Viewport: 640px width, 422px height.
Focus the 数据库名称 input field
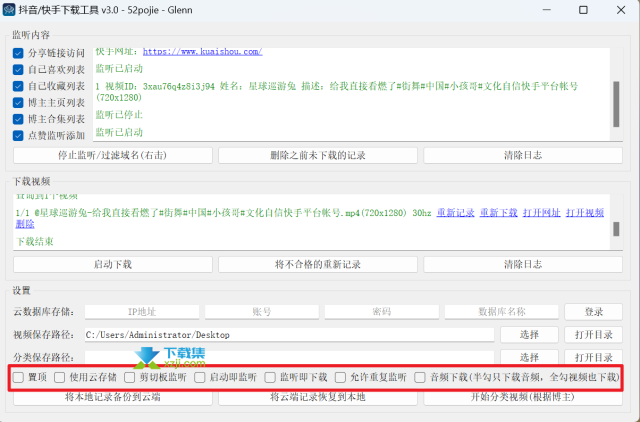(x=502, y=312)
